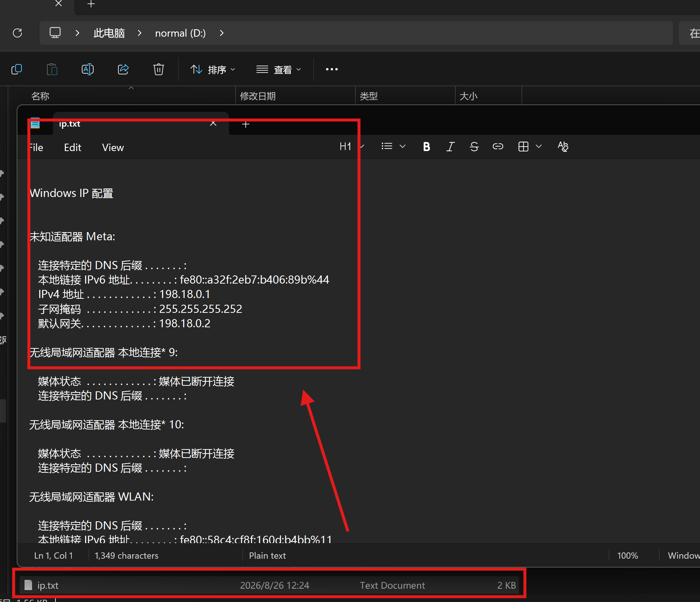Add a new Explorer tab
This screenshot has width=700, height=602.
(91, 4)
